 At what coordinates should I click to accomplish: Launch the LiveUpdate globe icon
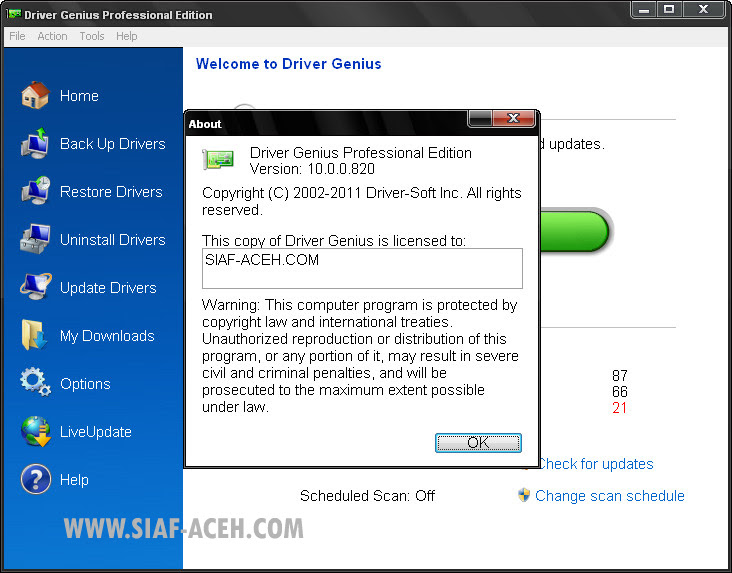coord(36,431)
